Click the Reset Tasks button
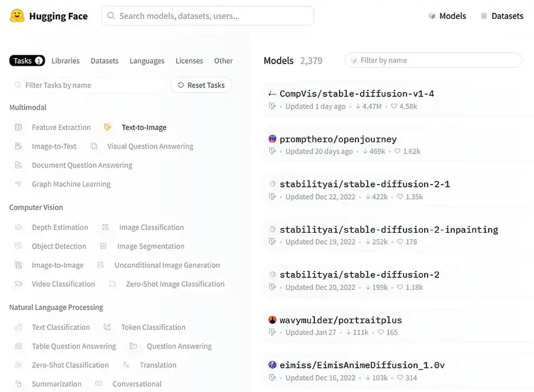 click(201, 85)
